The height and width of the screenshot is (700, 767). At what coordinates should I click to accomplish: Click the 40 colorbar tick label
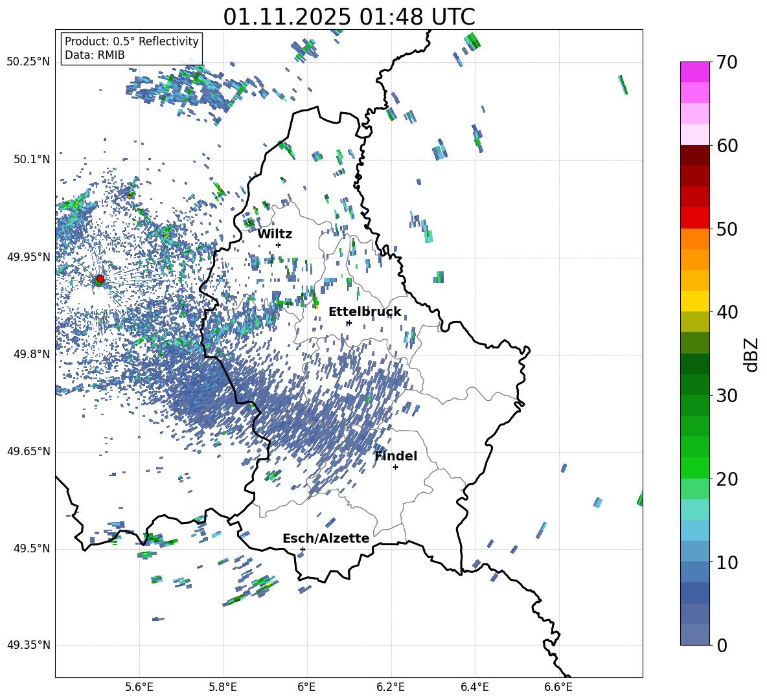tap(727, 312)
